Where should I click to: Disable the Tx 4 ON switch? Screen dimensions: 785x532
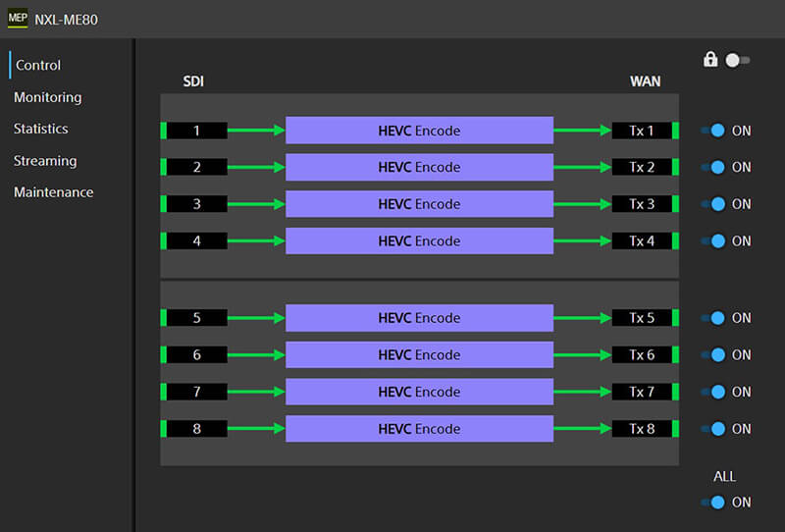pos(713,240)
